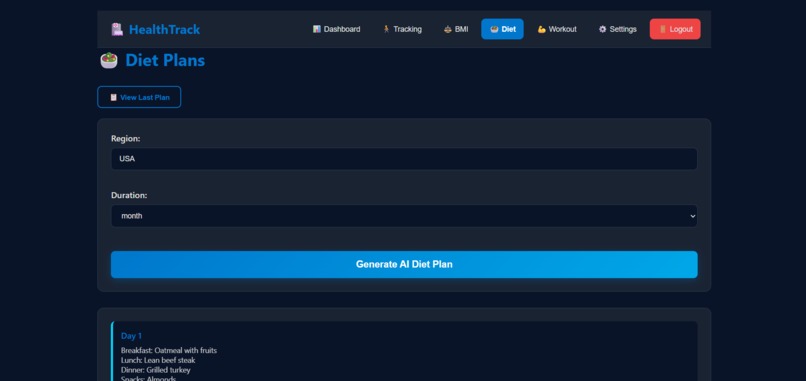Click the clipboard icon in View Last Plan
The width and height of the screenshot is (806, 381).
pos(113,97)
